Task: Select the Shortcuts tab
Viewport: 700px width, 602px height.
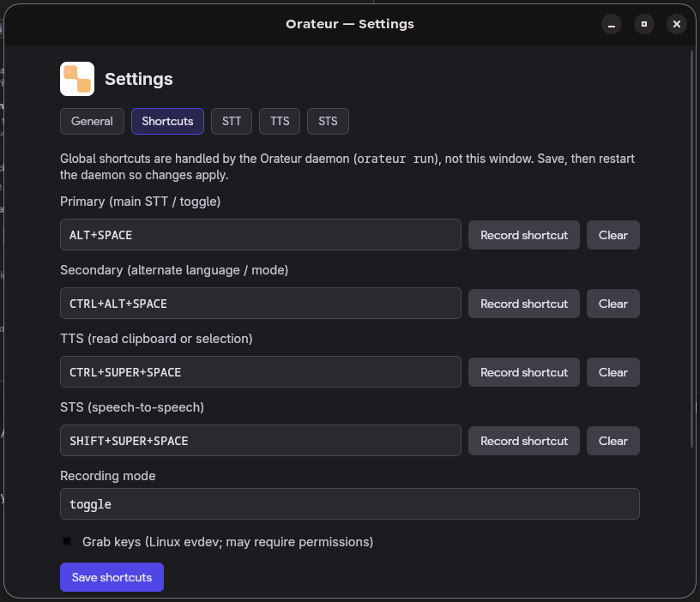Action: tap(167, 121)
